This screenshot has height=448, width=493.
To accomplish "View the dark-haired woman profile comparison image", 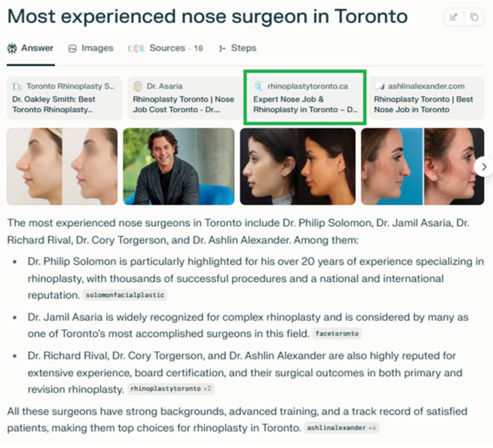I will click(x=297, y=167).
